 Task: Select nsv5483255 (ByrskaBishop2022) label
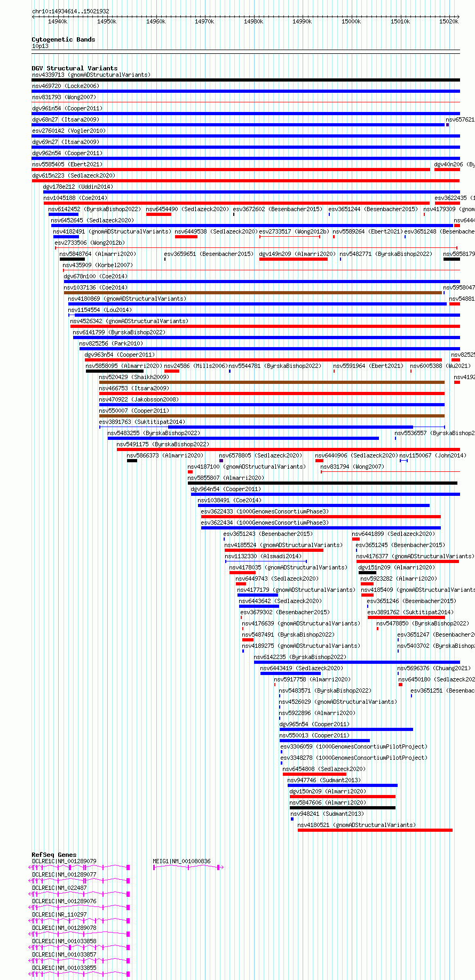(x=154, y=433)
